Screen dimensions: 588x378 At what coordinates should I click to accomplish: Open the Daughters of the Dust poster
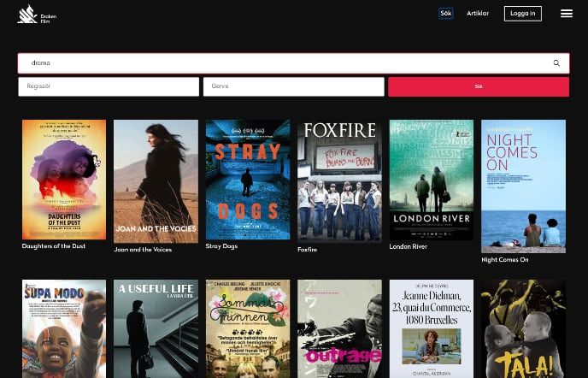tap(64, 180)
